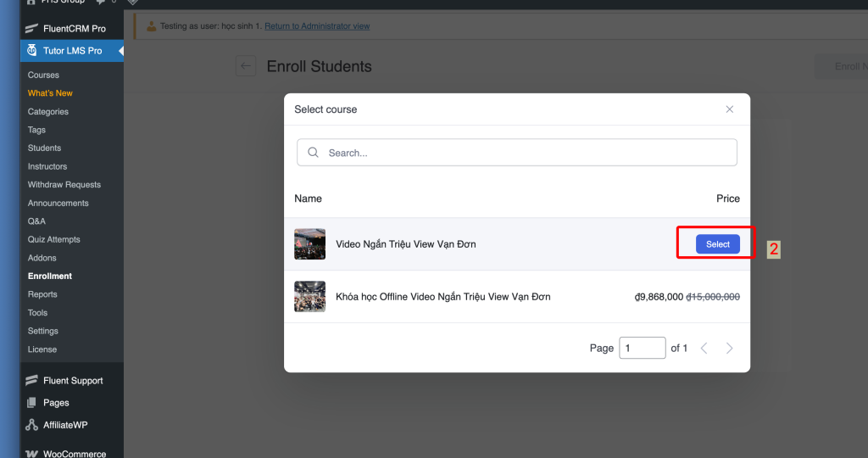Open the Enrollment submenu item
Screen dimensions: 868x458
[50, 276]
